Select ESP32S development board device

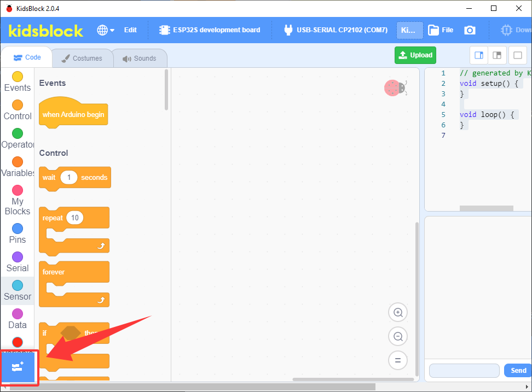210,30
